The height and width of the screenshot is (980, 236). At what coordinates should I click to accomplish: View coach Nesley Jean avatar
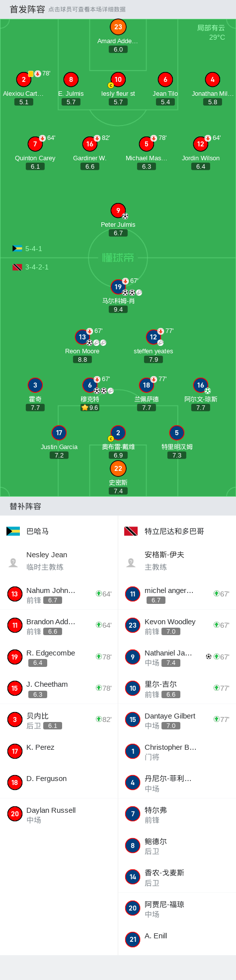pyautogui.click(x=13, y=562)
